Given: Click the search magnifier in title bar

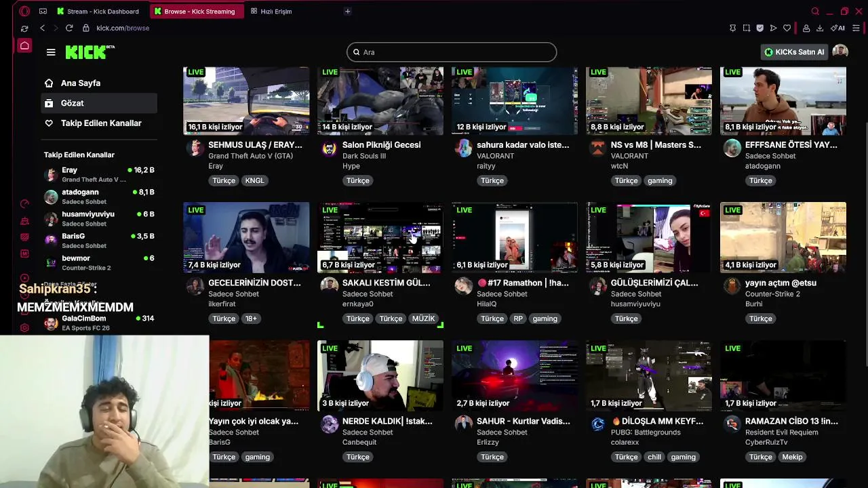Looking at the screenshot, I should [x=815, y=11].
